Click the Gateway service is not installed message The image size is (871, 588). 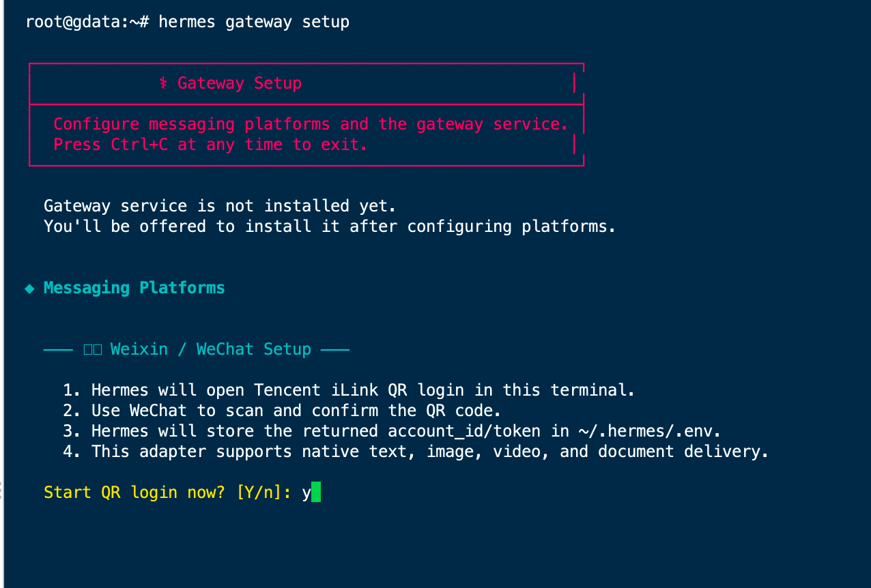click(220, 206)
